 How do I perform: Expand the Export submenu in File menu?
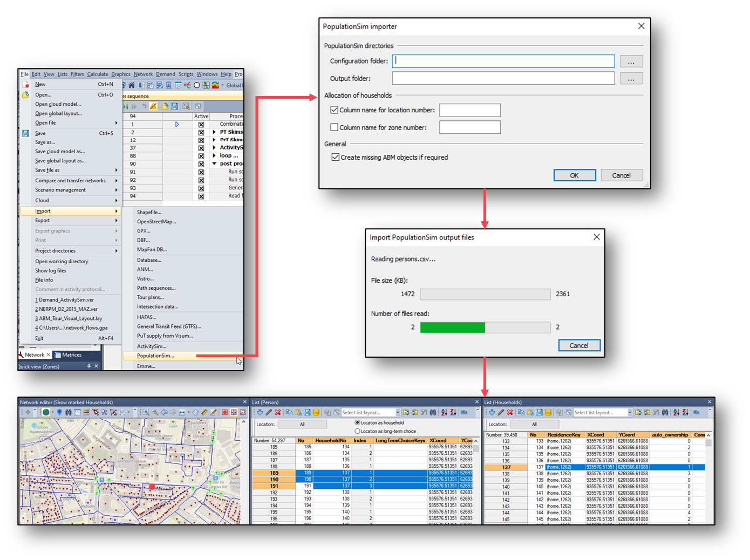tap(71, 220)
